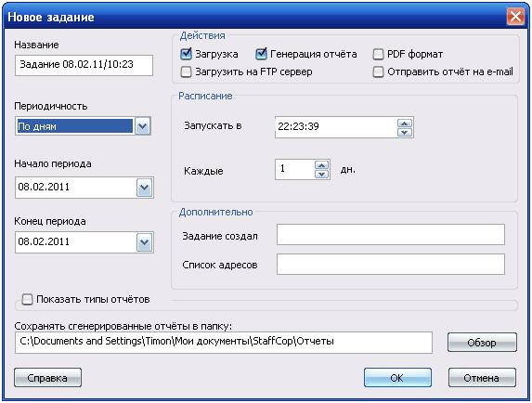532x403 pixels.
Task: Uncheck the Загрузка checkbox
Action: (x=186, y=54)
